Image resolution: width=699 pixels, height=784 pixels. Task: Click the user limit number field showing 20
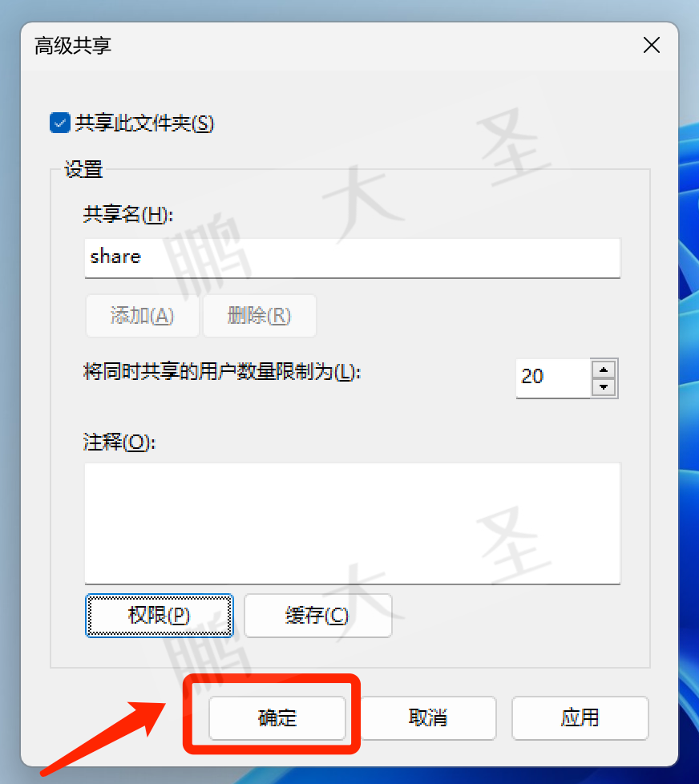pos(553,378)
